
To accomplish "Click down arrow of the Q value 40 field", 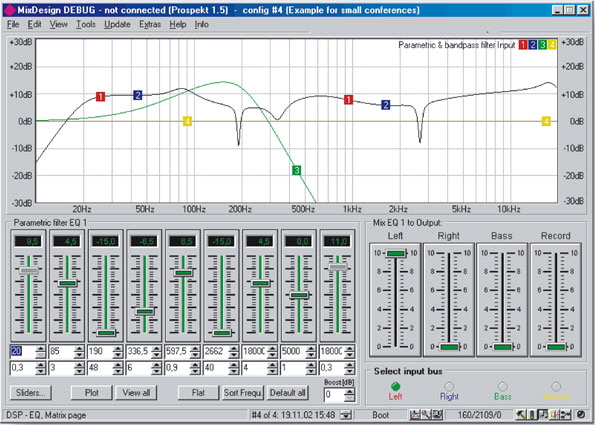I will tap(233, 372).
